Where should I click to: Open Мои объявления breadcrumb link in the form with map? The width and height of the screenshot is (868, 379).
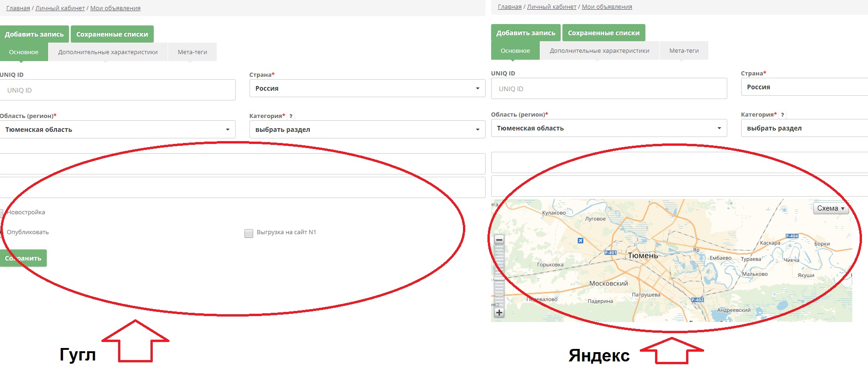(607, 7)
